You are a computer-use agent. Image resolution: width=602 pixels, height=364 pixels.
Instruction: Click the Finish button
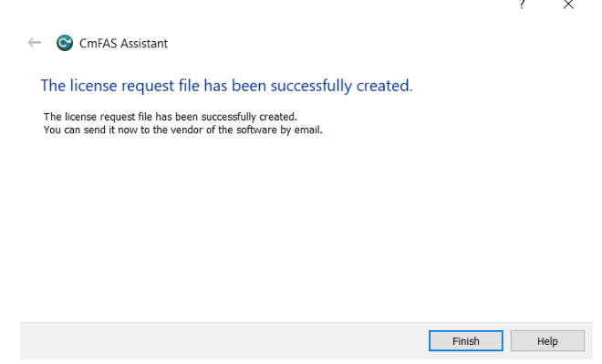tap(466, 341)
